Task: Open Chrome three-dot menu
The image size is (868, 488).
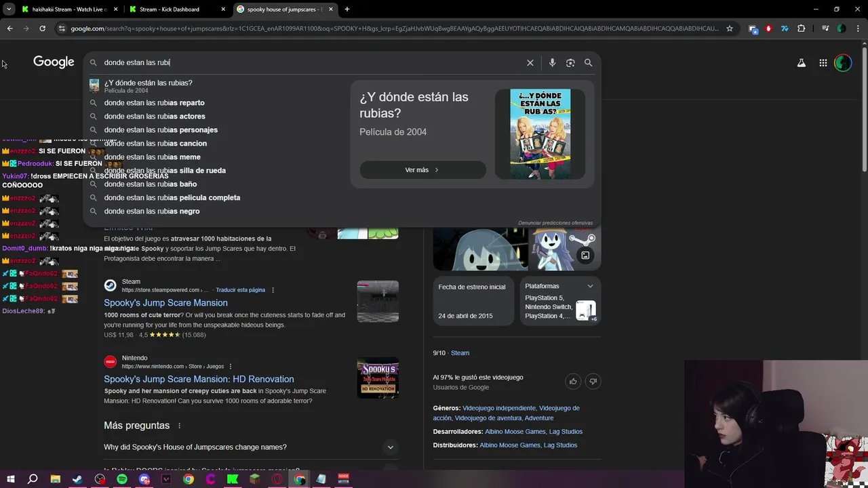Action: point(858,28)
